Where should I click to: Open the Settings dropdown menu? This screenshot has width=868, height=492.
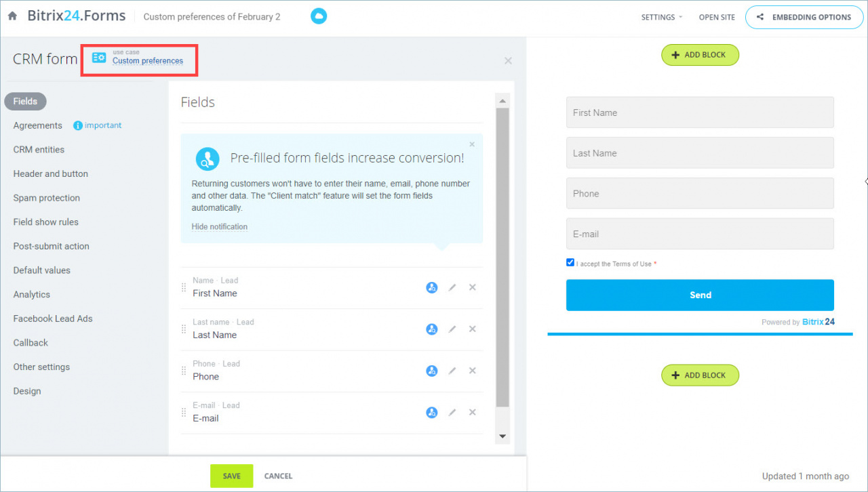pos(662,18)
